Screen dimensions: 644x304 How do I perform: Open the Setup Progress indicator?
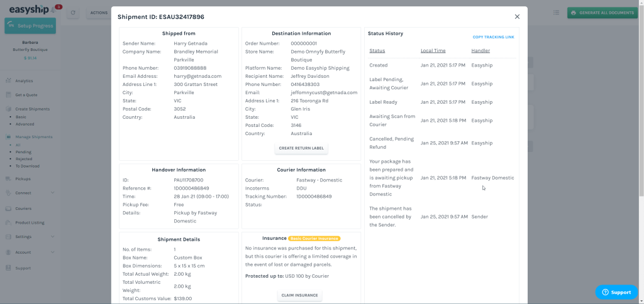coord(30,26)
